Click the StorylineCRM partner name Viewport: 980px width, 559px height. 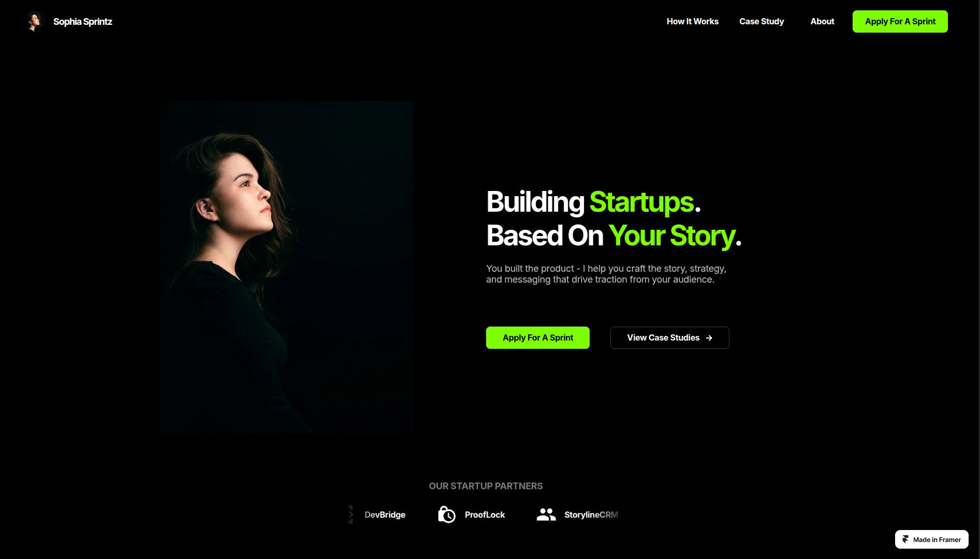tap(591, 514)
